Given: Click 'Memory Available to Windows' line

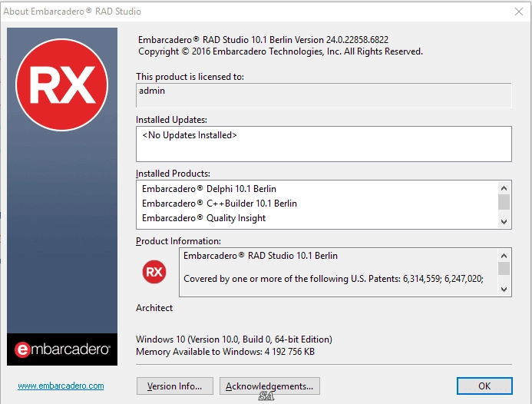Looking at the screenshot, I should (x=225, y=352).
